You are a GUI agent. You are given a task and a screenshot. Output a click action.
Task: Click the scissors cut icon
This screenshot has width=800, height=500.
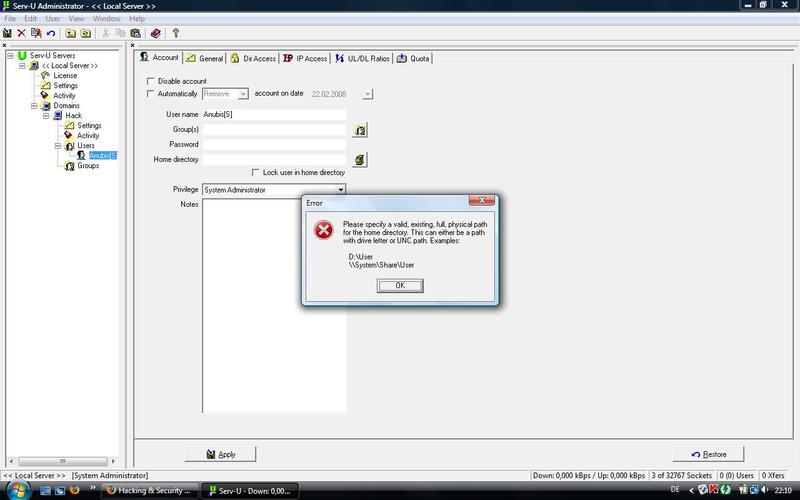tap(106, 33)
